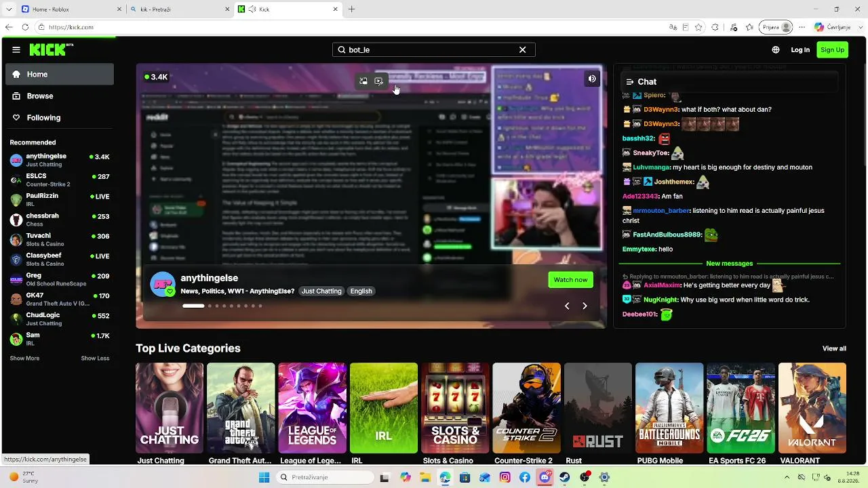Select the chessbrah channel avatar
This screenshot has width=868, height=488.
click(16, 220)
